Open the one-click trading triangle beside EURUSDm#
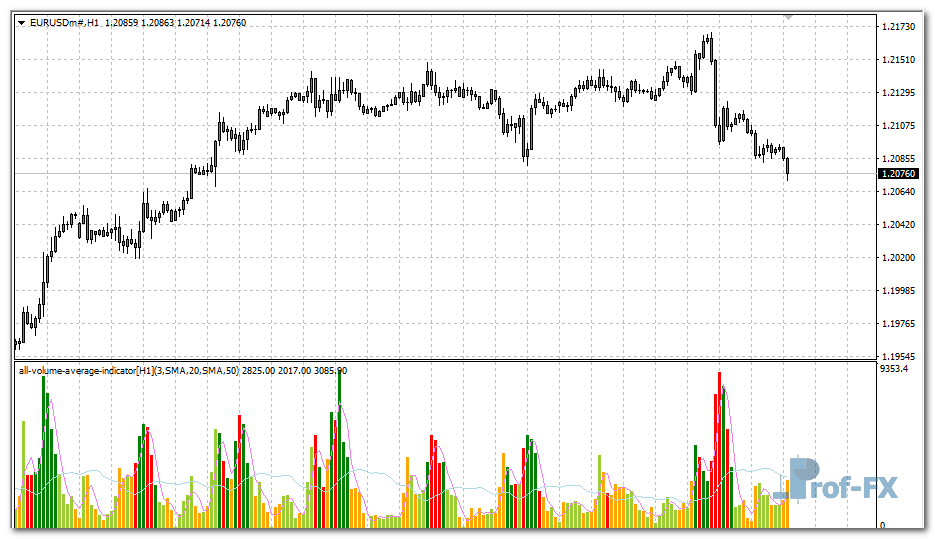 pyautogui.click(x=22, y=21)
